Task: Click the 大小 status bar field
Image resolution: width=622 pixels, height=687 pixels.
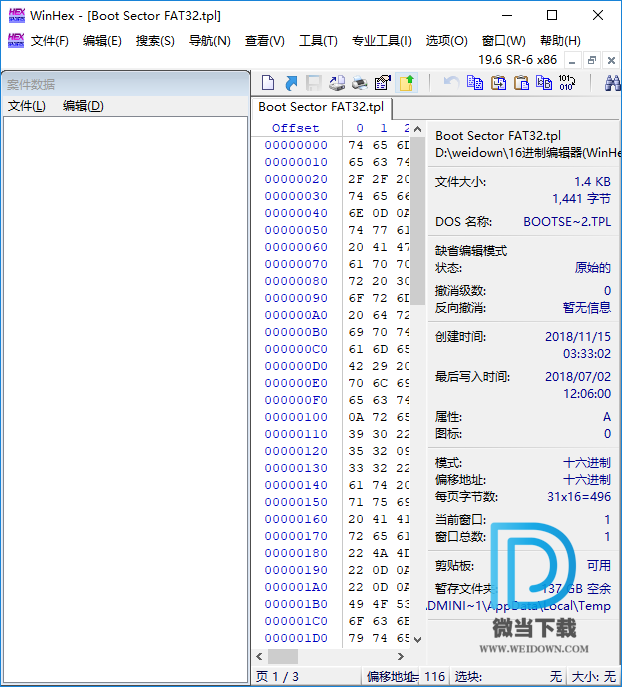Action: 594,677
